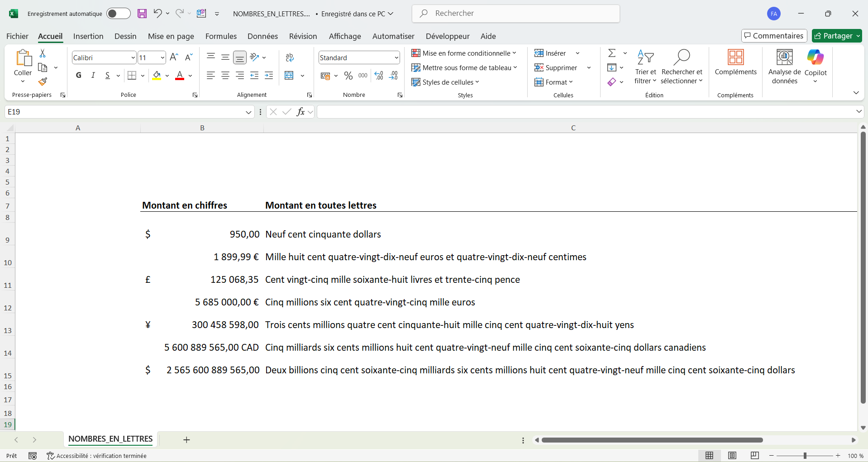Toggle Enregistrement automatique switch
The width and height of the screenshot is (868, 462).
118,14
